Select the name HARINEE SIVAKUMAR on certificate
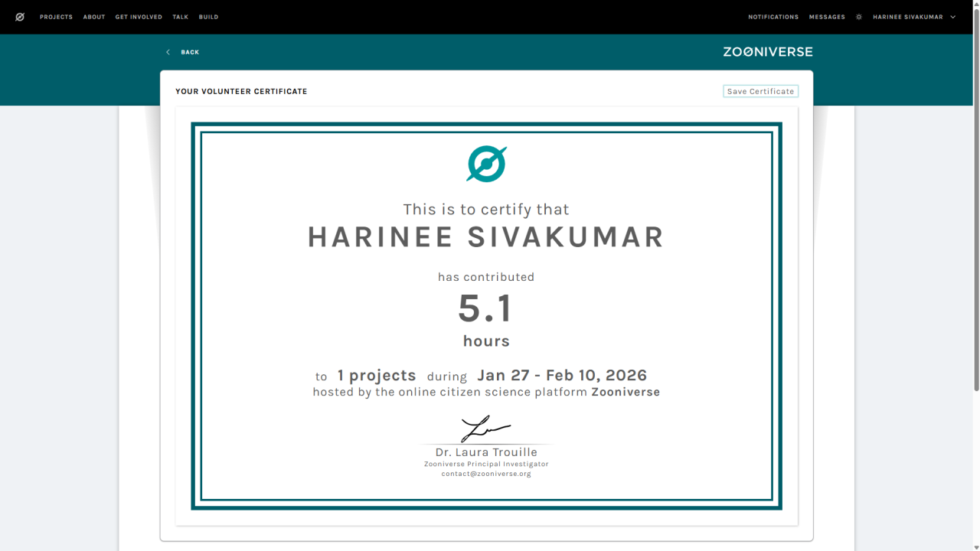The image size is (980, 551). tap(486, 237)
